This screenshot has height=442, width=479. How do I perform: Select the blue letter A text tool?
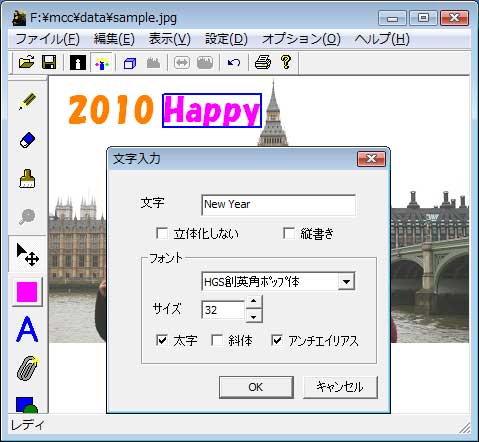click(x=27, y=329)
